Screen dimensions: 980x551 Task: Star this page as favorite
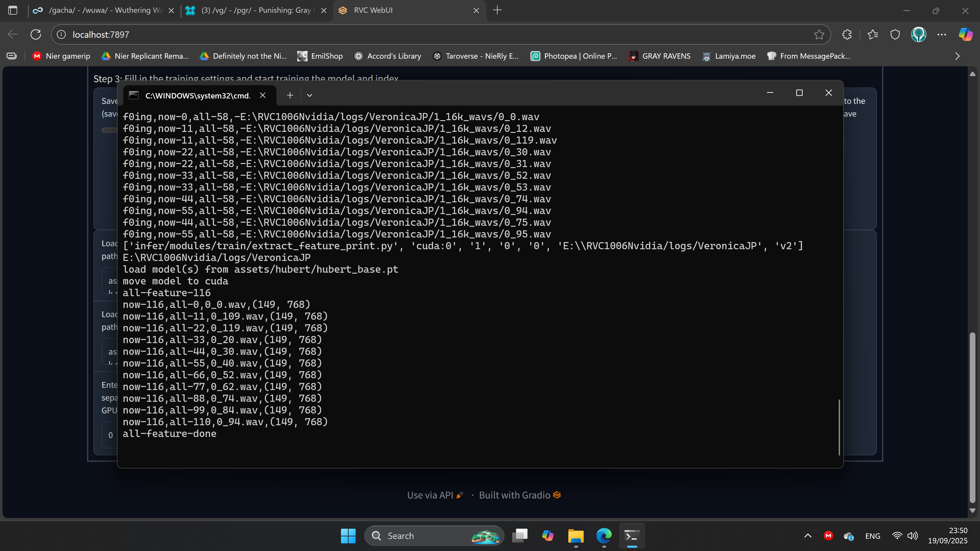(x=819, y=35)
